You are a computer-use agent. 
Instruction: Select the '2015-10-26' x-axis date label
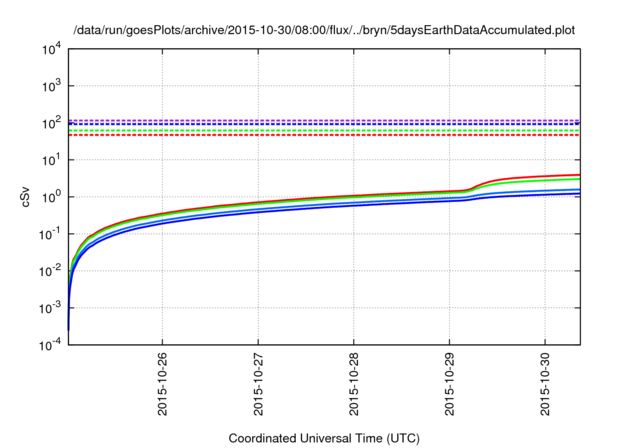(x=162, y=384)
